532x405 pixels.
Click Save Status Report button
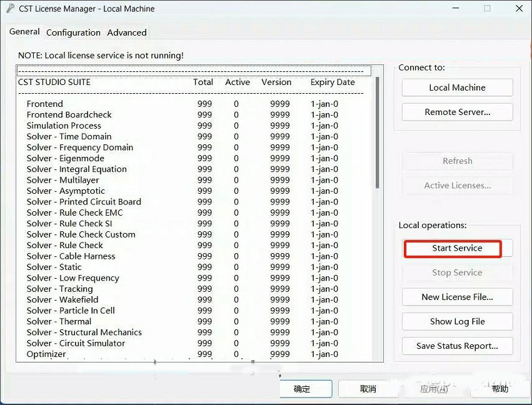click(457, 346)
